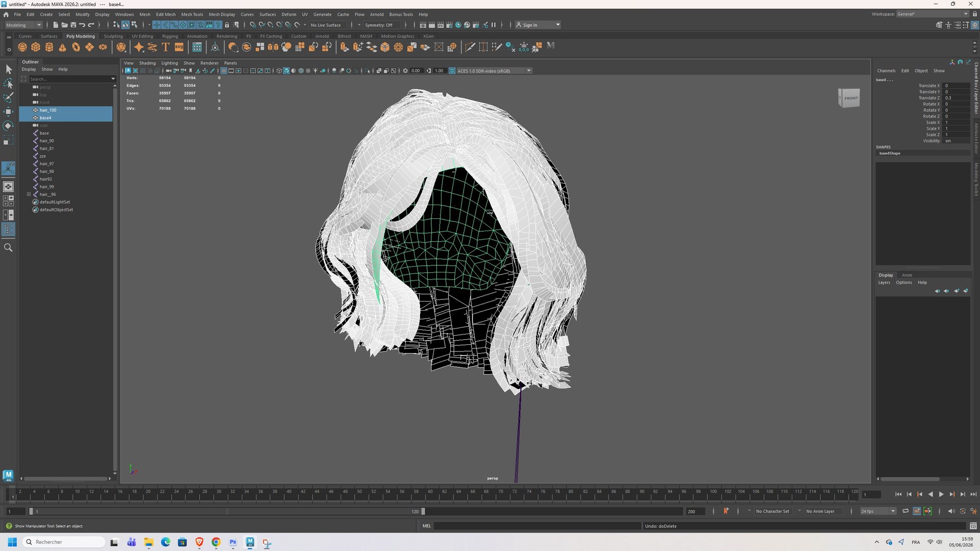Activate the Paint Selection tool in the toolbox
980x551 pixels.
[8, 97]
